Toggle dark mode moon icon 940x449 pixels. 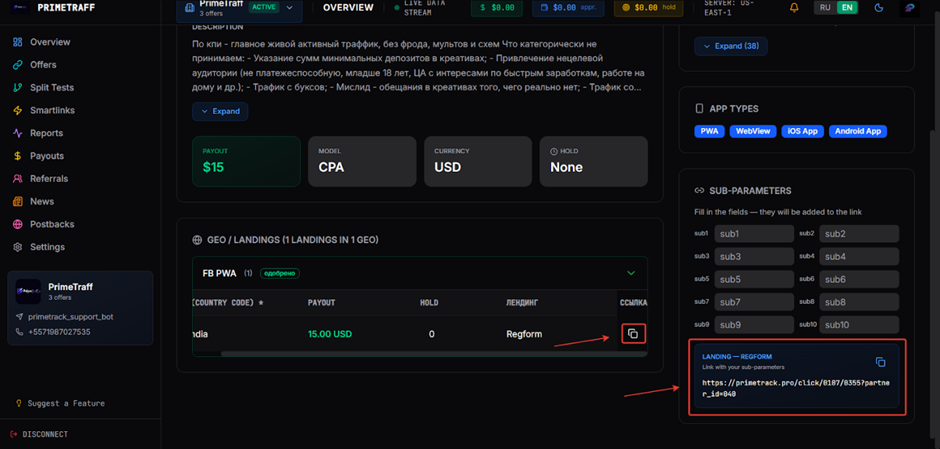[x=879, y=8]
